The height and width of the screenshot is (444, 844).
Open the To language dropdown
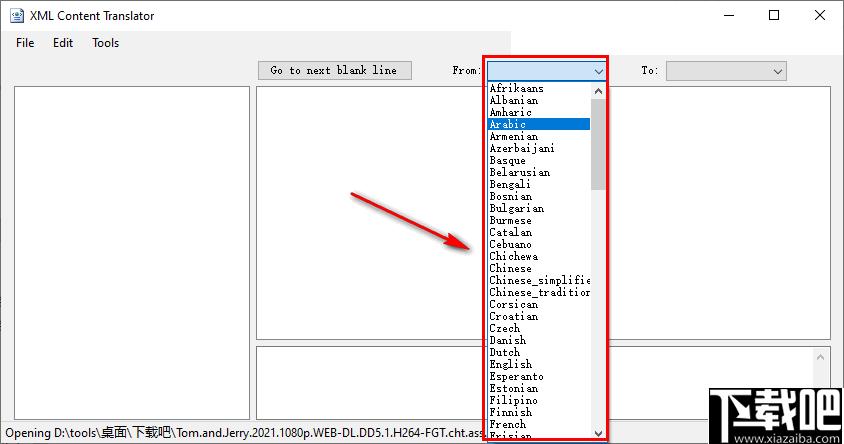click(x=726, y=71)
